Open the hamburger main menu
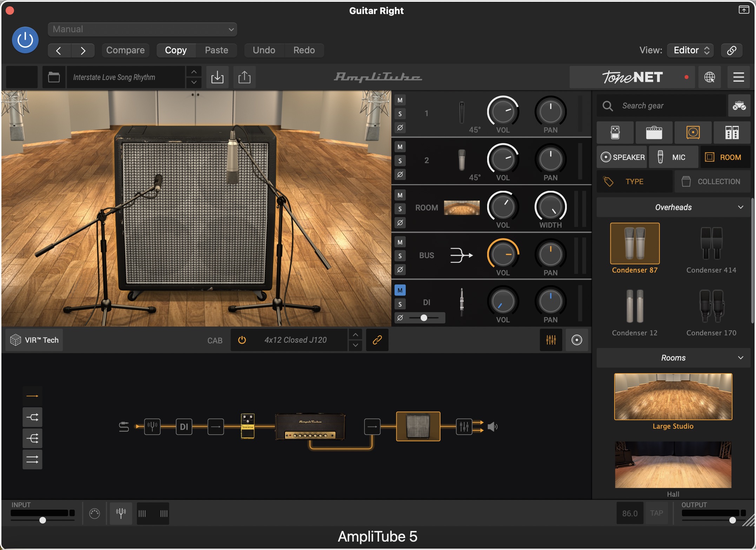756x550 pixels. (738, 77)
